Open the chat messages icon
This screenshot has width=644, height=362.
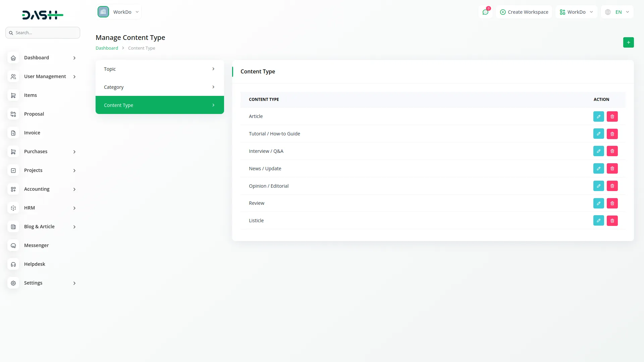pyautogui.click(x=485, y=12)
